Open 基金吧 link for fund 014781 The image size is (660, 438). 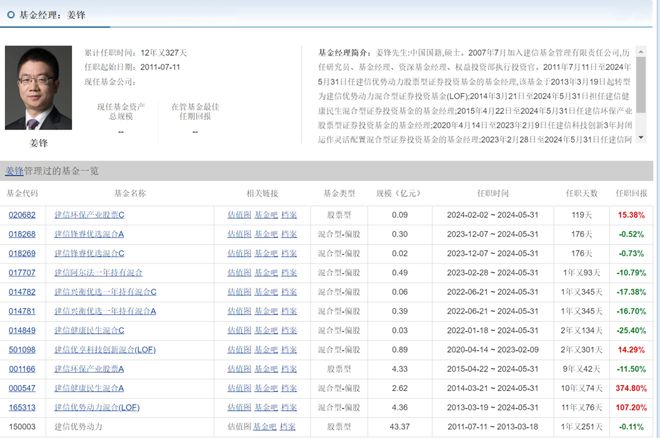(266, 311)
